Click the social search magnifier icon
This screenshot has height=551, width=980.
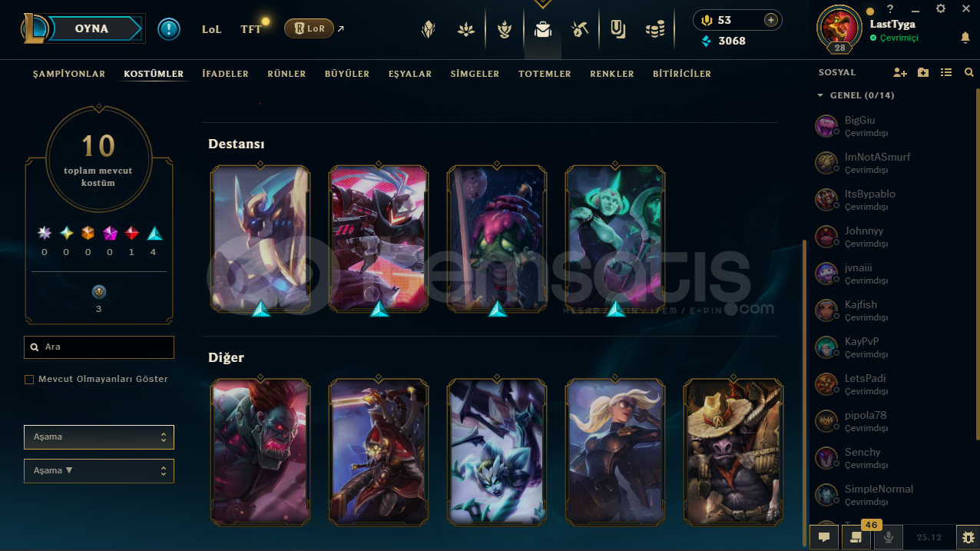coord(968,72)
